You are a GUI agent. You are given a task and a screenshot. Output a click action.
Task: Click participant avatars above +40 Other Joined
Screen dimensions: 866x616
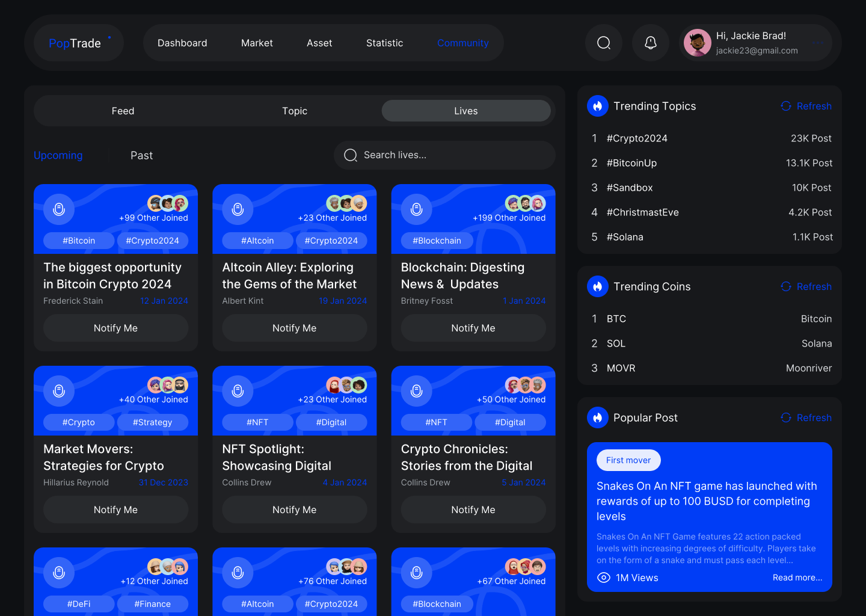[x=168, y=385]
